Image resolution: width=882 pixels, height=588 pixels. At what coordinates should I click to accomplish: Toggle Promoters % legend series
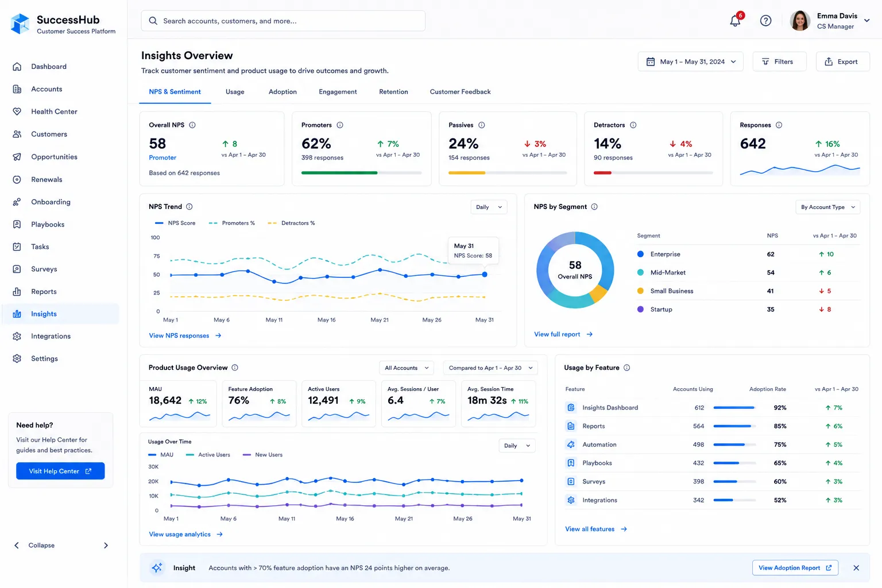(232, 223)
